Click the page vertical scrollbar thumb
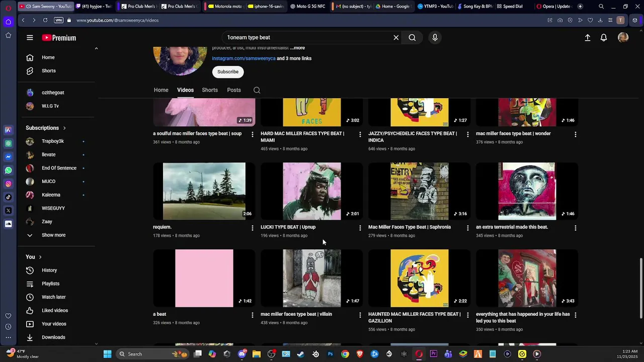The width and height of the screenshot is (644, 362). [640, 288]
